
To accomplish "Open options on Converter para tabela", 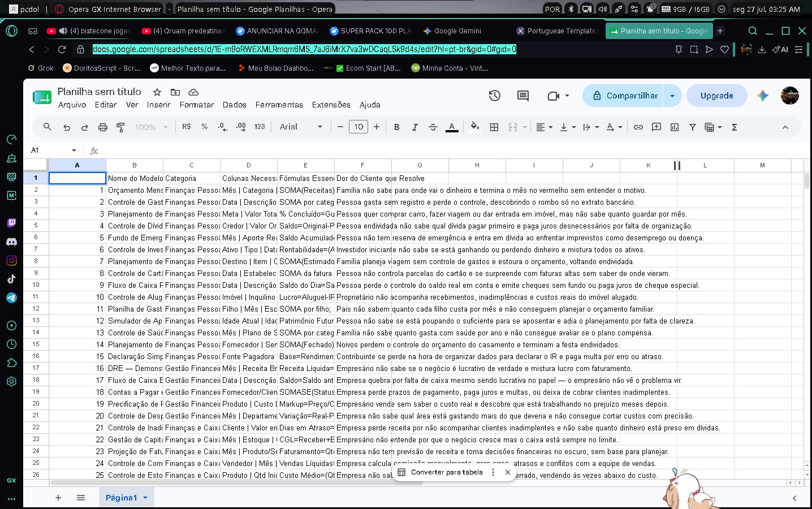I will click(x=493, y=472).
